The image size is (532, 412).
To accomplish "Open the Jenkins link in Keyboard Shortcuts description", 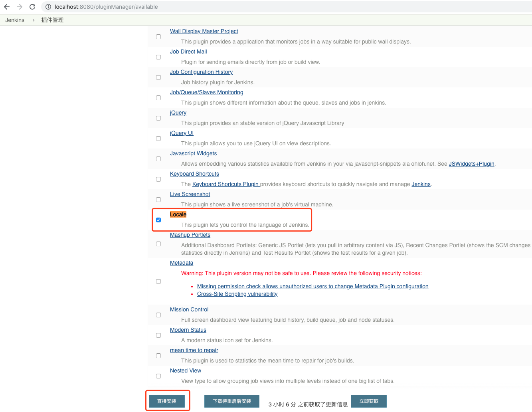I will point(421,184).
